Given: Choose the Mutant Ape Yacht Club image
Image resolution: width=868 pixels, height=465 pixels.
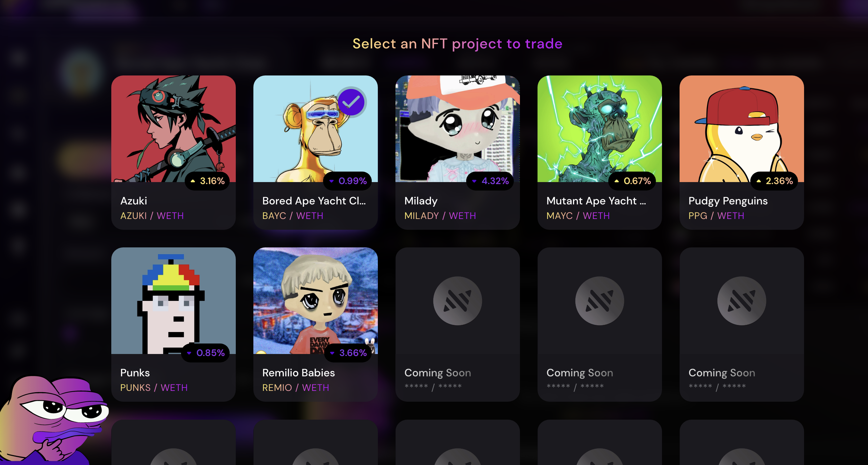Looking at the screenshot, I should coord(599,129).
